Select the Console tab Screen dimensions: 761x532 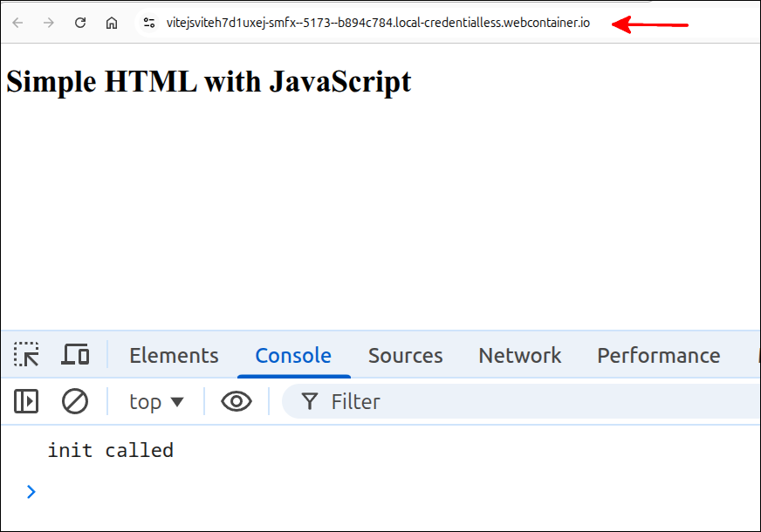coord(293,355)
